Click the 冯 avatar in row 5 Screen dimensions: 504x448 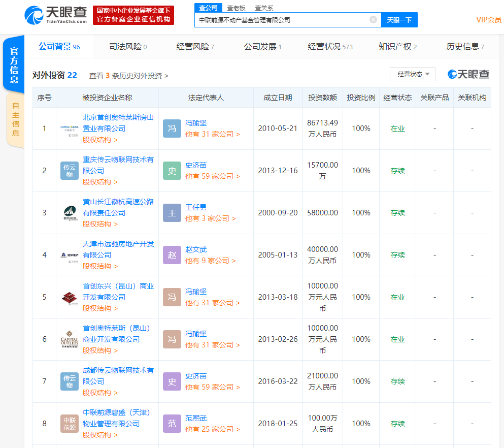coord(172,297)
